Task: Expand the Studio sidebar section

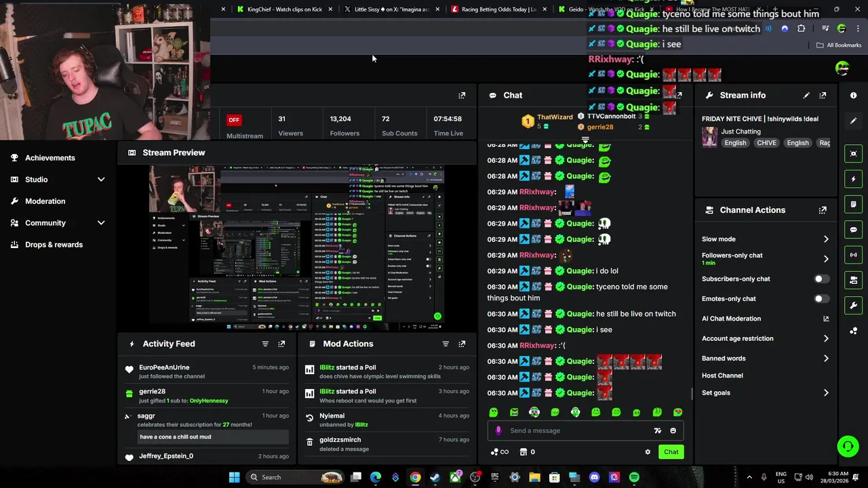Action: [x=58, y=180]
